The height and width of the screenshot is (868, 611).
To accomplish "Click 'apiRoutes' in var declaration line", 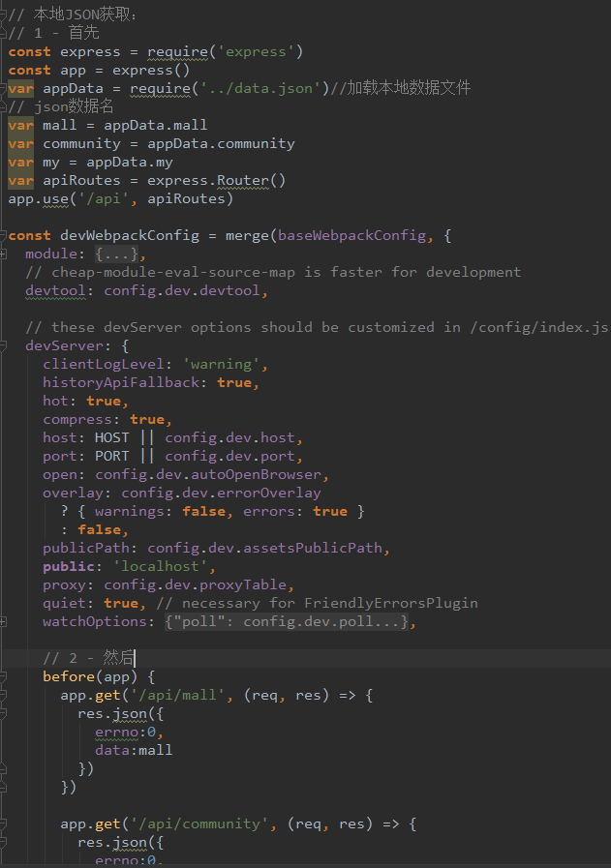I will click(x=81, y=180).
